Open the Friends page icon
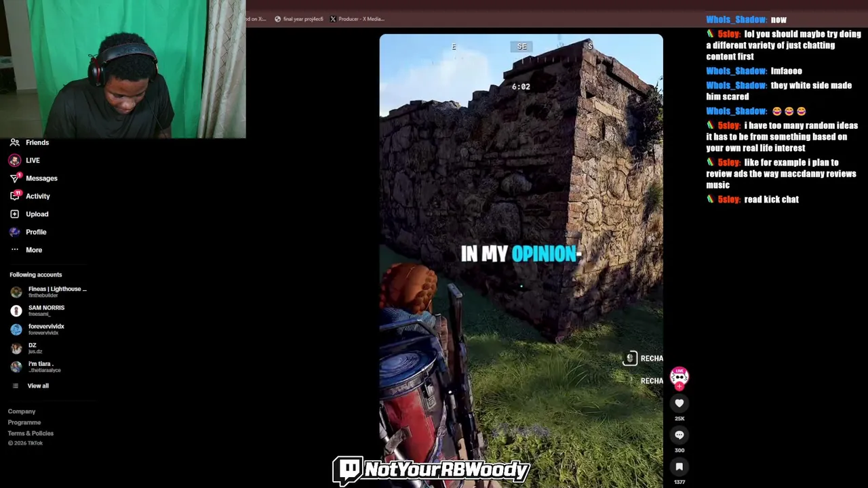This screenshot has height=488, width=868. (x=15, y=142)
